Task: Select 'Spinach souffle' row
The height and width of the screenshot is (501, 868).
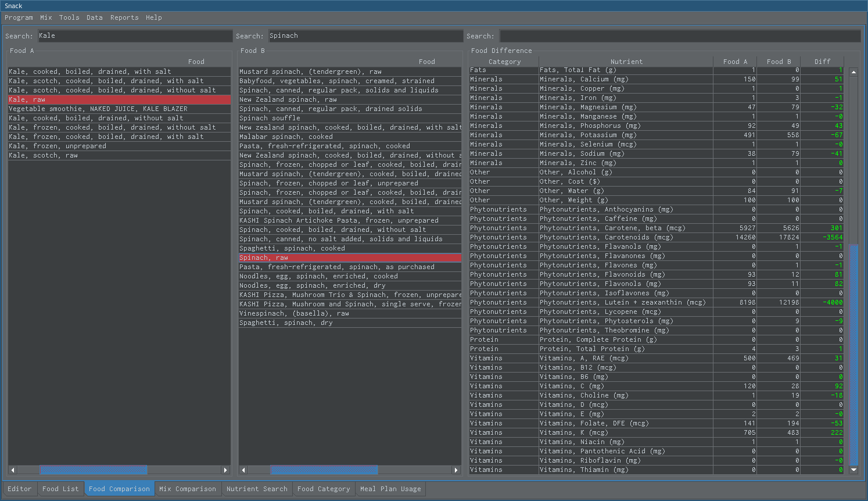Action: pos(350,119)
